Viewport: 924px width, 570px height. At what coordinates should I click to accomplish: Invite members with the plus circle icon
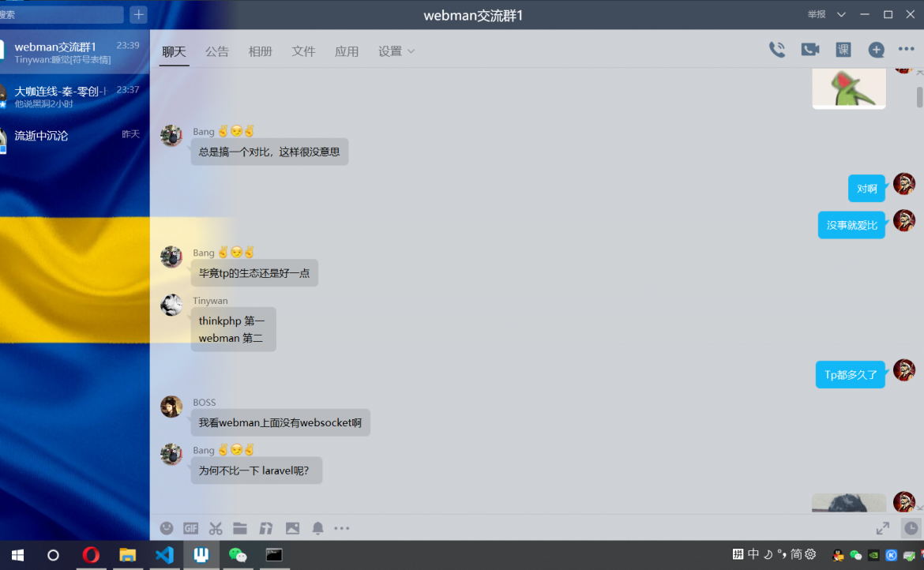coord(877,50)
